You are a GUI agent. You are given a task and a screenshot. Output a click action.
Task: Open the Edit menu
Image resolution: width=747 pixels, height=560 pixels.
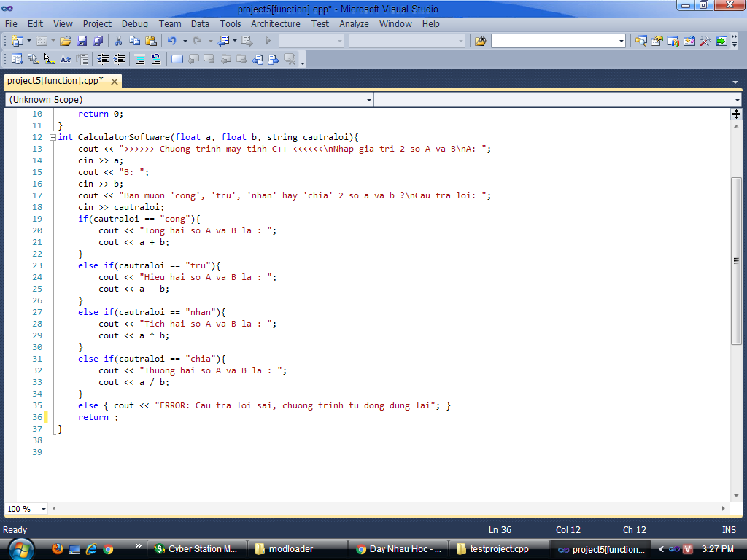(35, 24)
